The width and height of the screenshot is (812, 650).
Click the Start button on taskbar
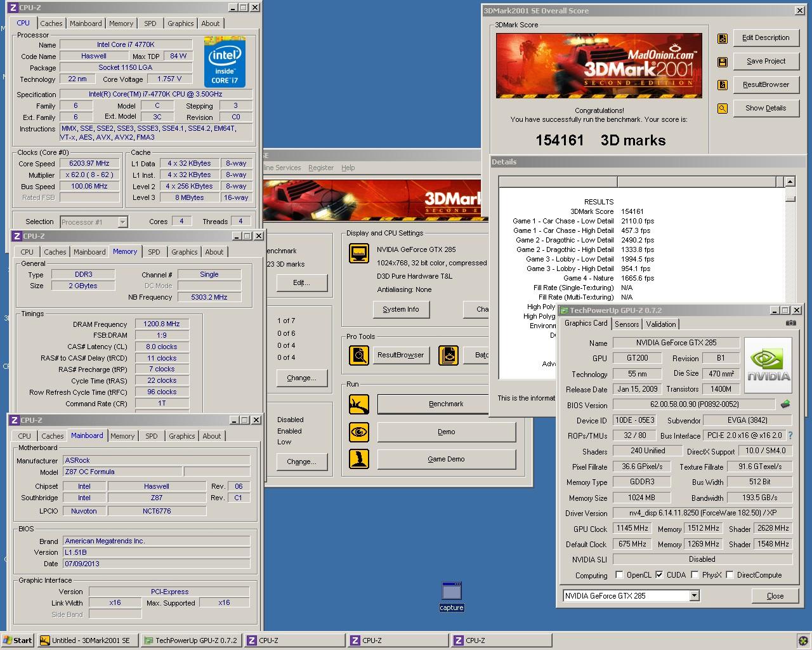click(18, 640)
